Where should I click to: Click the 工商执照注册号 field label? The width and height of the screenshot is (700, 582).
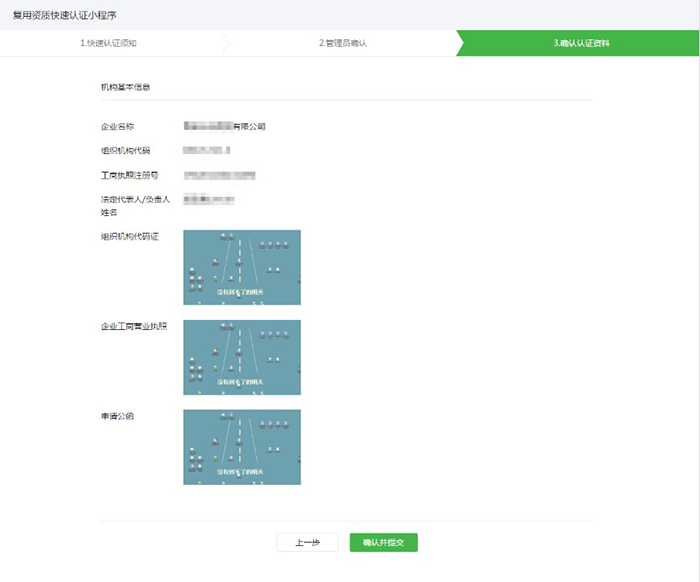point(130,175)
